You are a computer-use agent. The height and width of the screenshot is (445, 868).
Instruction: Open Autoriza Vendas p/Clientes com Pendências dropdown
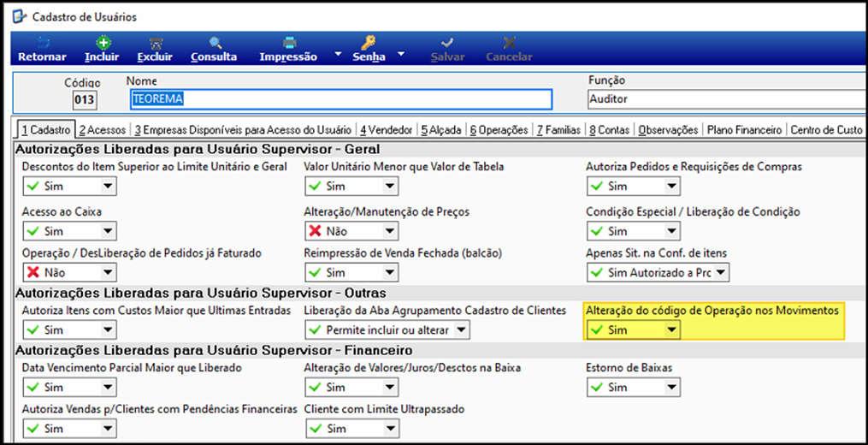(106, 429)
